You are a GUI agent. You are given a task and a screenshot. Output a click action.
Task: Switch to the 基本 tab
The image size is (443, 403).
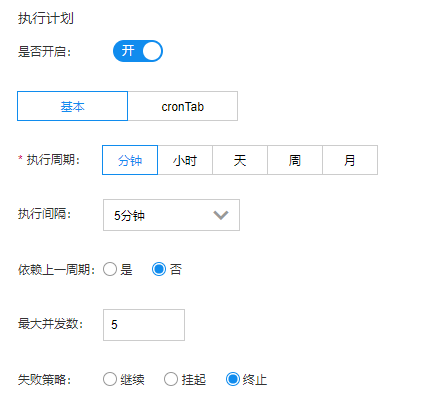[72, 106]
